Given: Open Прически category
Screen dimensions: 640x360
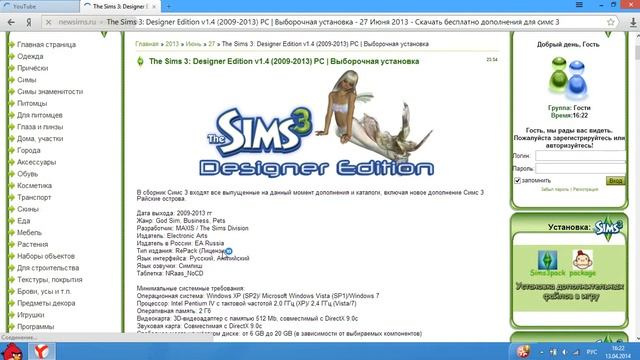Looking at the screenshot, I should pos(33,68).
